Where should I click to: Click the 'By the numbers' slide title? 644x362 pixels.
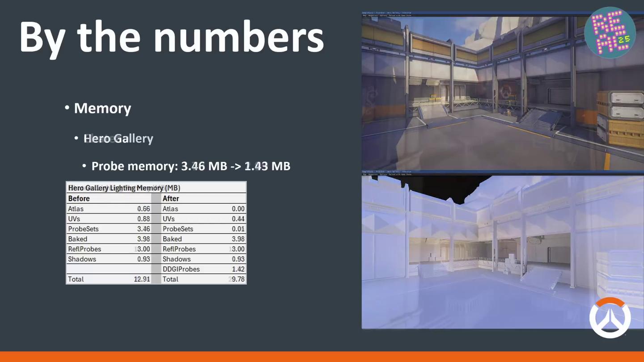pos(171,38)
